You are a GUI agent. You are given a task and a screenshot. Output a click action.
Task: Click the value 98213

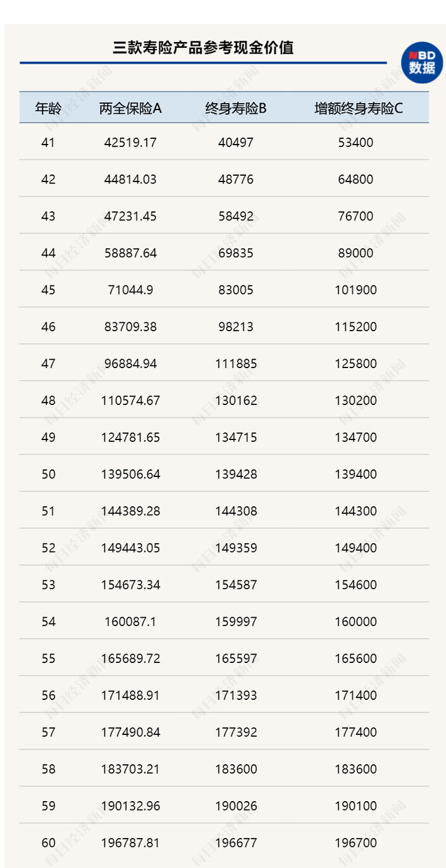tap(236, 327)
